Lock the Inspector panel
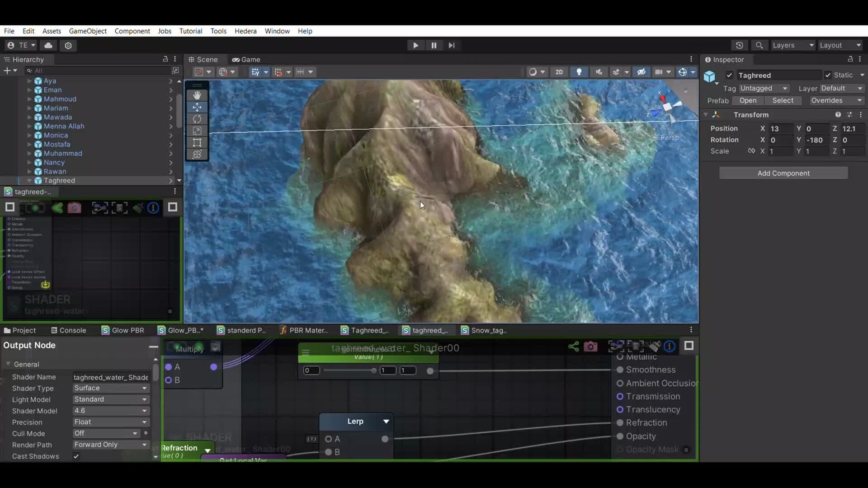Viewport: 868px width, 488px height. click(850, 59)
